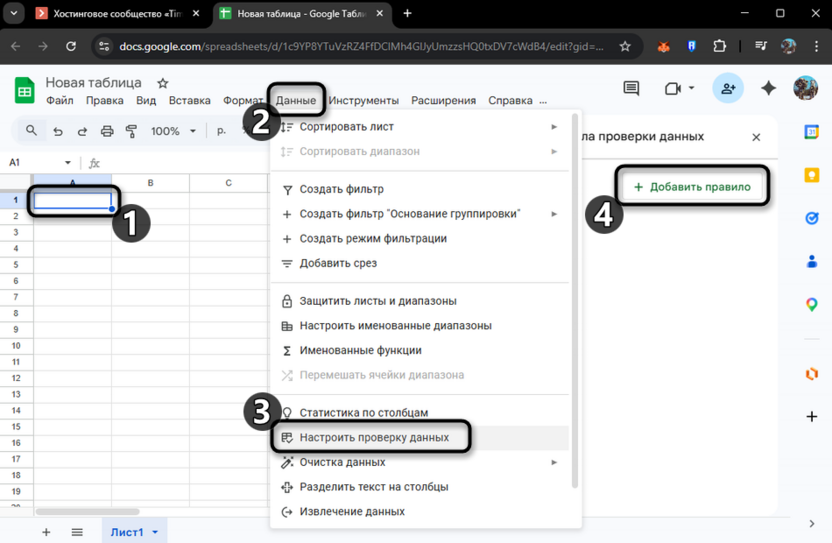This screenshot has width=832, height=543.
Task: Click the MetaMask fox extension
Action: point(663,47)
